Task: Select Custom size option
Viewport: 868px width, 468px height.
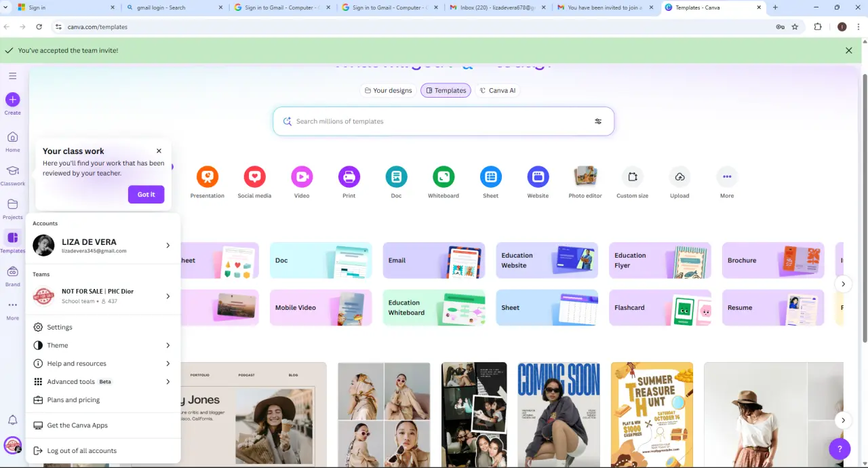Action: coord(633,182)
